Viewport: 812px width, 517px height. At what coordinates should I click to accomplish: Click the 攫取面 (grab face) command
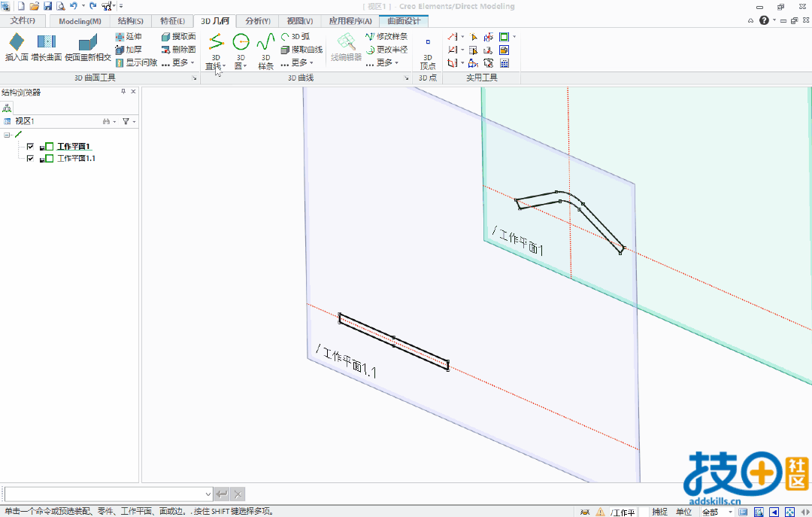point(179,36)
